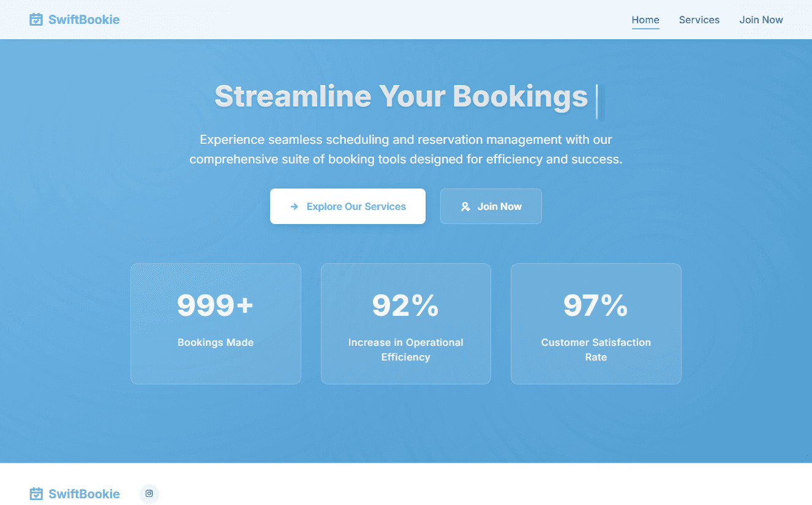Select Join Now in the top navigation
This screenshot has width=812, height=505.
click(761, 20)
